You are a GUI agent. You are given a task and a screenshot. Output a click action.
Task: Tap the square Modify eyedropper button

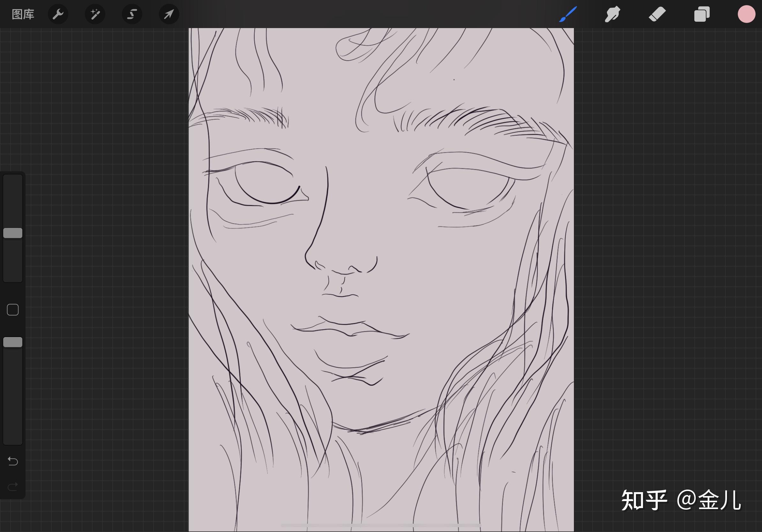pos(13,310)
